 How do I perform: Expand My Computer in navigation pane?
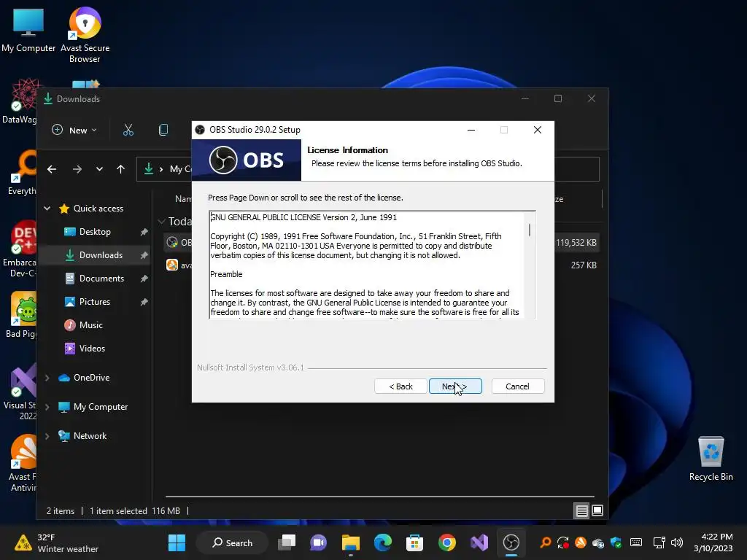coord(47,407)
